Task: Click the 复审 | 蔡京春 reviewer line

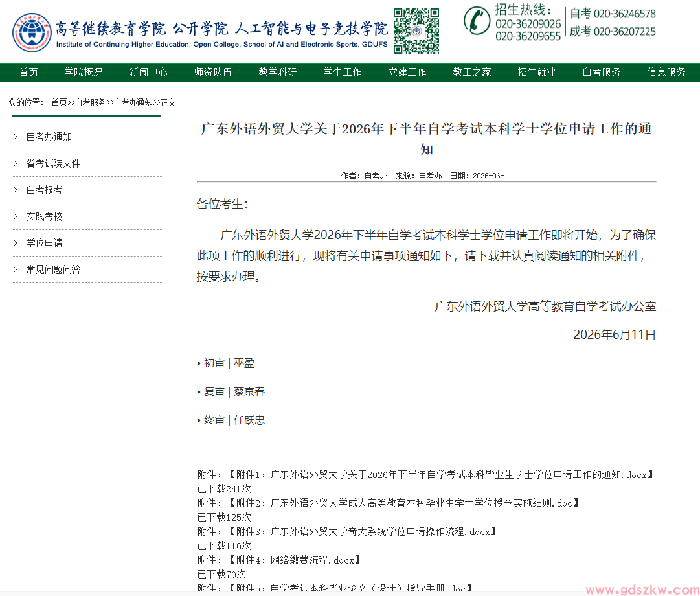Action: [231, 392]
